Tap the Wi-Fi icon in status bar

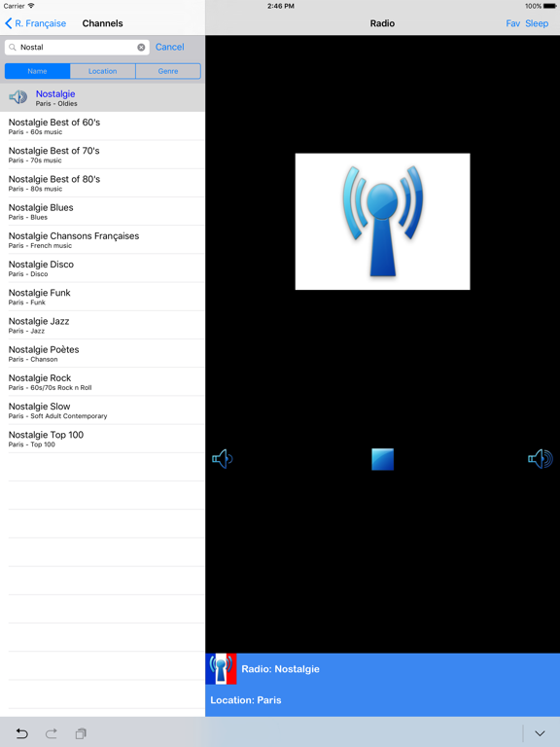[x=31, y=6]
